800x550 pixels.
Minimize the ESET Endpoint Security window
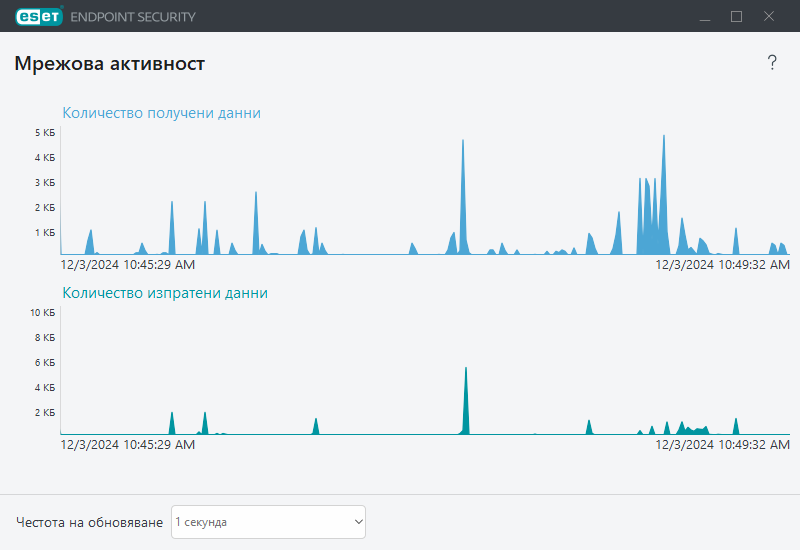[x=704, y=16]
